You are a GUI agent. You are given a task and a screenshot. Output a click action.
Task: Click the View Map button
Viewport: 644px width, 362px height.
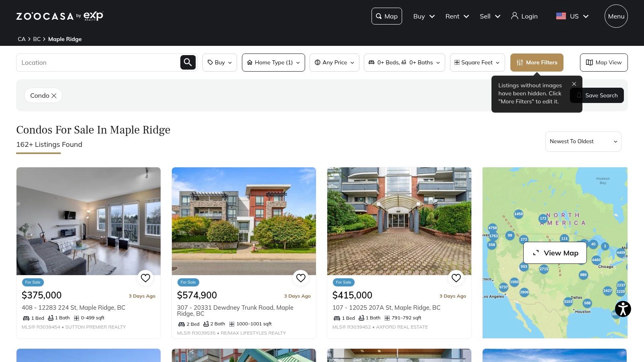[x=555, y=253]
